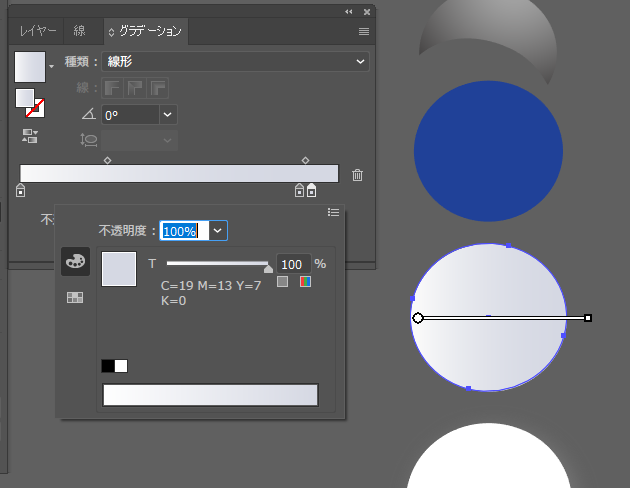630x488 pixels.
Task: Pick white from the black-white swatch
Action: click(121, 366)
